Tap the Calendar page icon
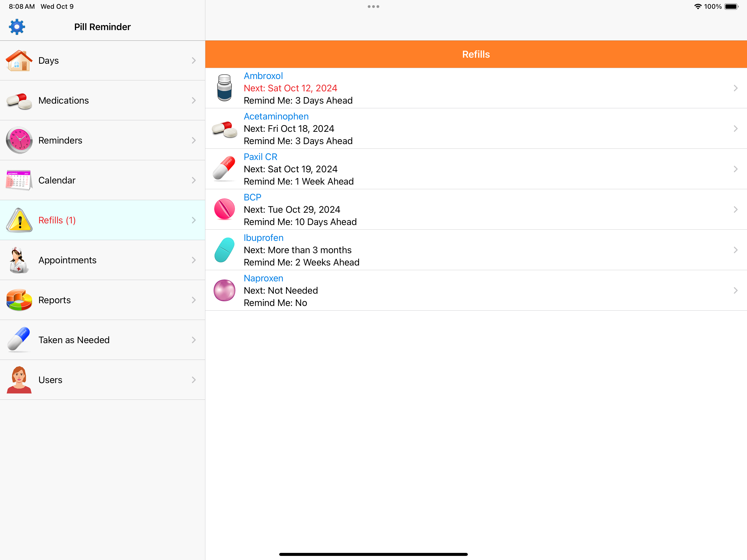The image size is (747, 560). tap(19, 180)
